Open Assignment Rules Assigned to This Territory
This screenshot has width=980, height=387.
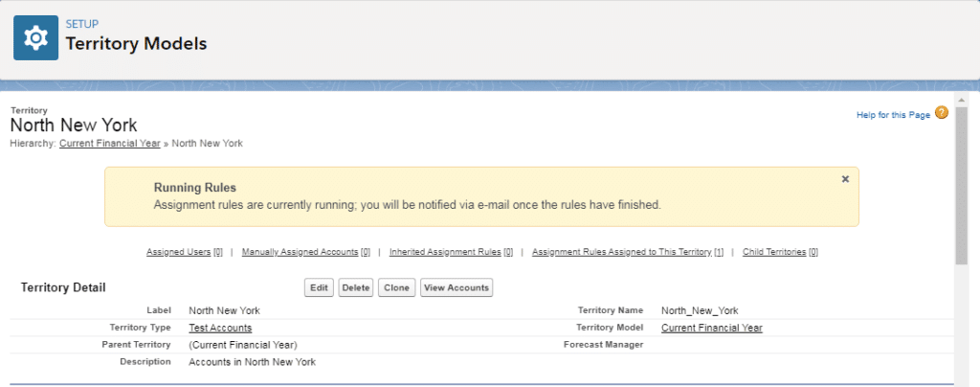click(627, 252)
